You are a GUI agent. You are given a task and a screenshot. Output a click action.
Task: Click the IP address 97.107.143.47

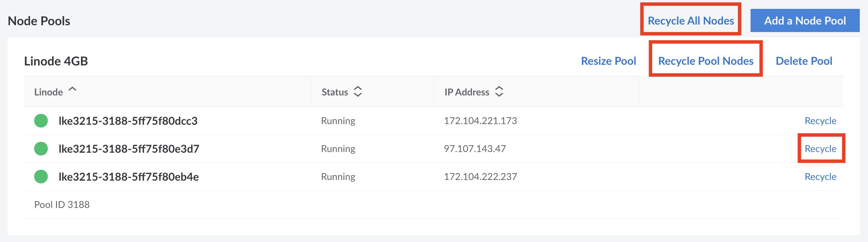[475, 149]
